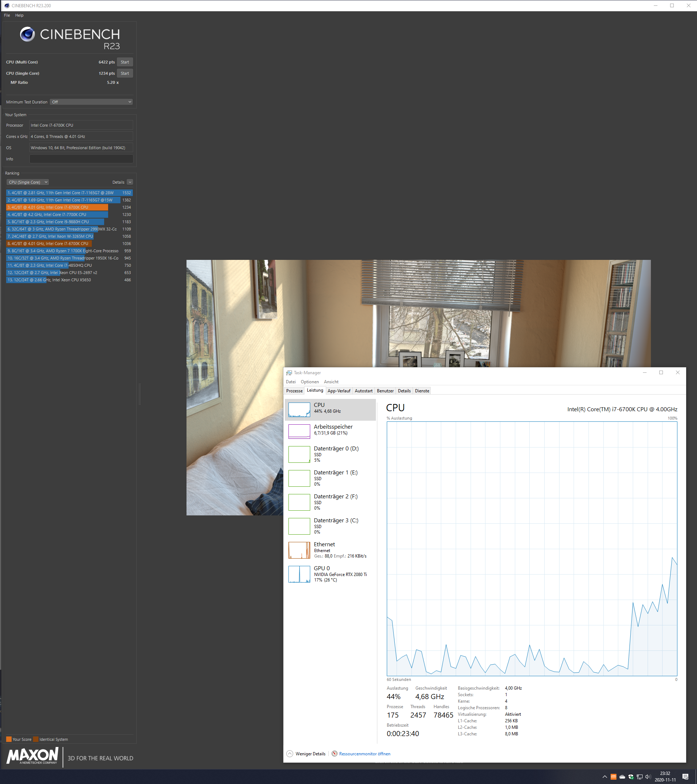Open Windows Security shield tray icon

631,777
